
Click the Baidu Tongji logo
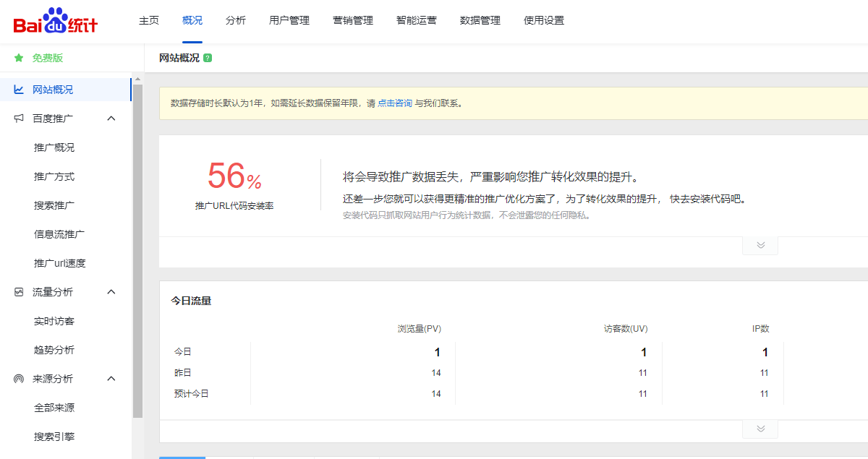tap(55, 22)
